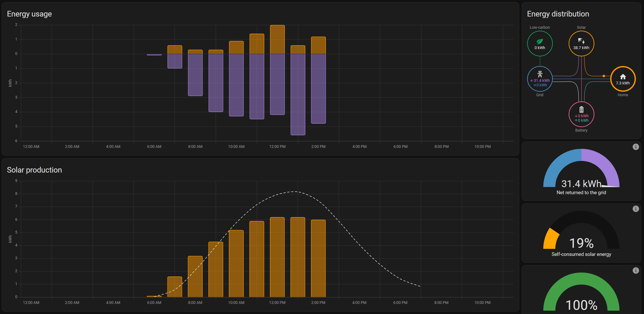Click the green 100% gauge
The width and height of the screenshot is (644, 314).
[x=581, y=292]
